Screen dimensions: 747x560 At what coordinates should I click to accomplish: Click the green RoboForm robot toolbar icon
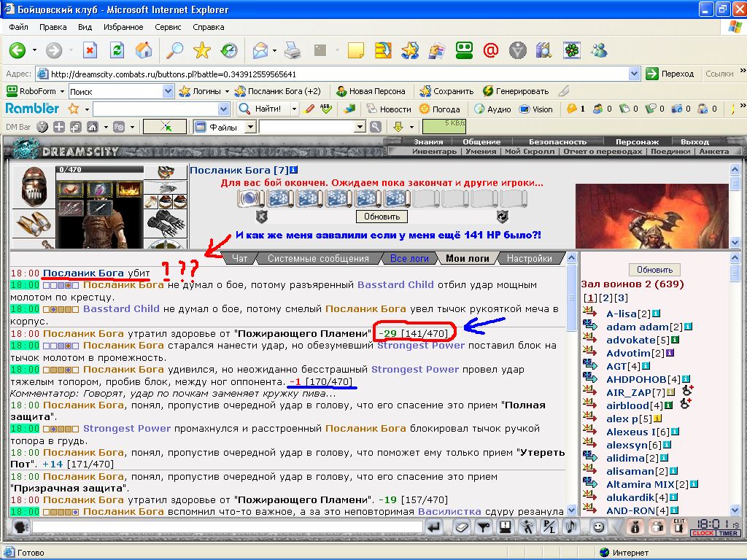tap(464, 50)
